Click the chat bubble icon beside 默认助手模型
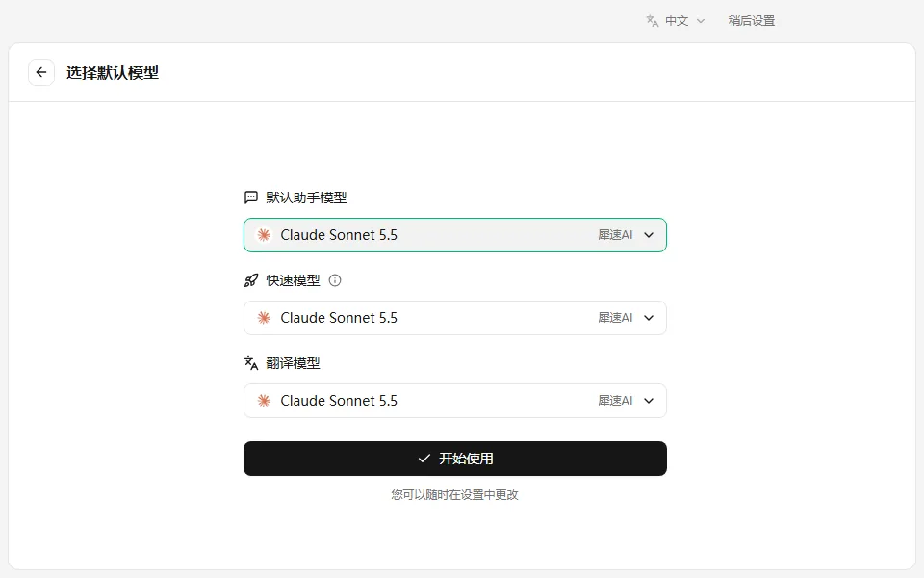 (251, 197)
